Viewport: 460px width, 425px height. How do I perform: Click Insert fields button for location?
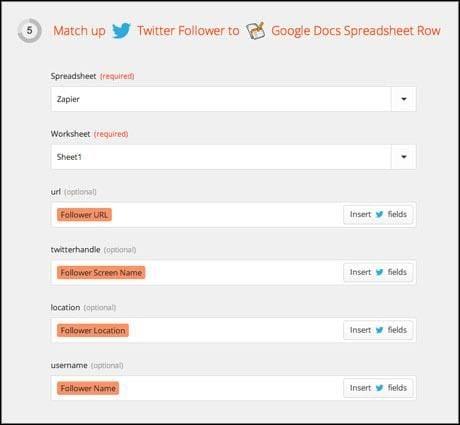click(x=378, y=330)
